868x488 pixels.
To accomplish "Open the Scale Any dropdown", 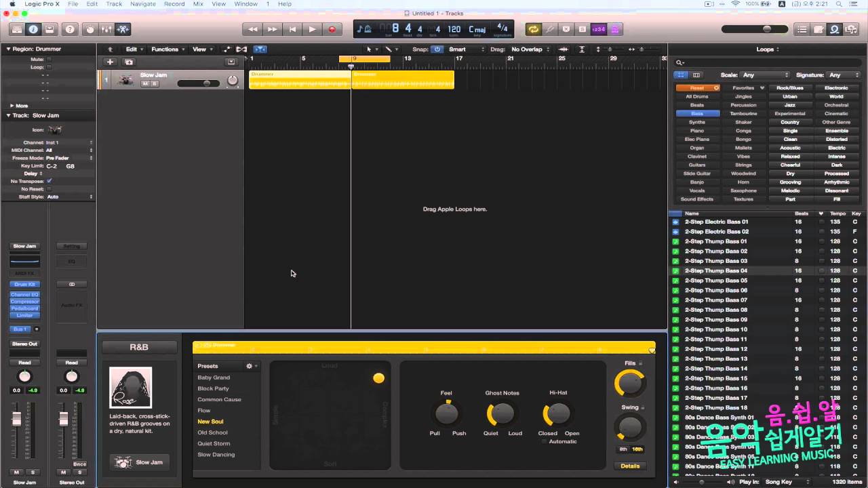I will point(765,75).
